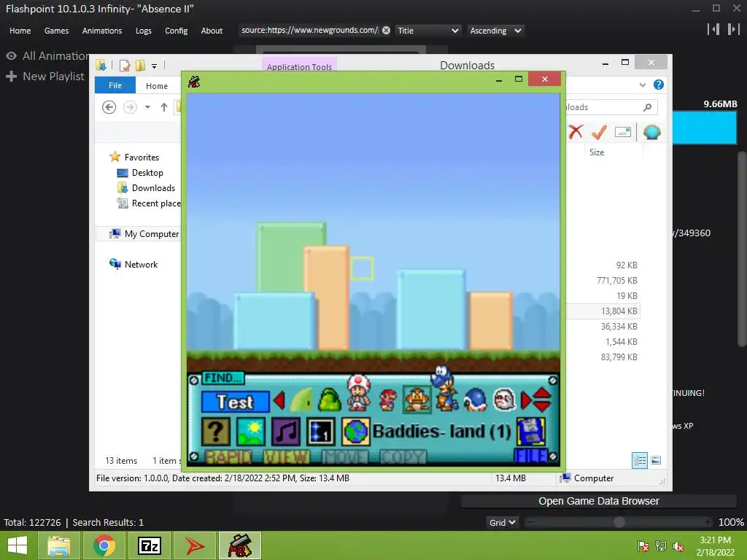Click the FIND... label in the editor
The height and width of the screenshot is (560, 747).
[x=222, y=378]
